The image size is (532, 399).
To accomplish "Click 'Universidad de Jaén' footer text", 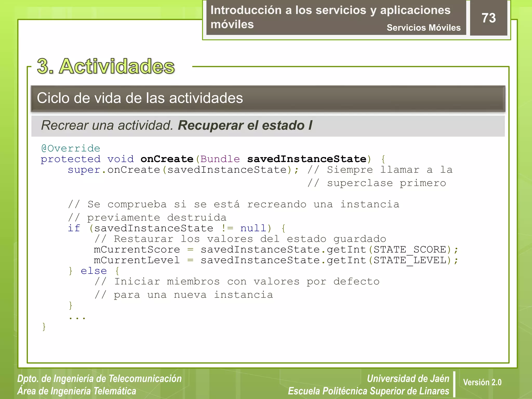I will click(x=408, y=379).
